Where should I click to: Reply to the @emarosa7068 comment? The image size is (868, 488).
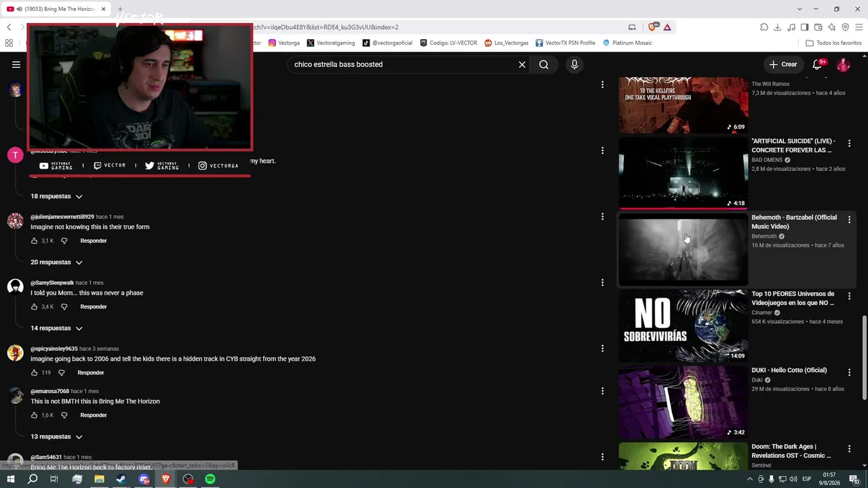pyautogui.click(x=94, y=415)
